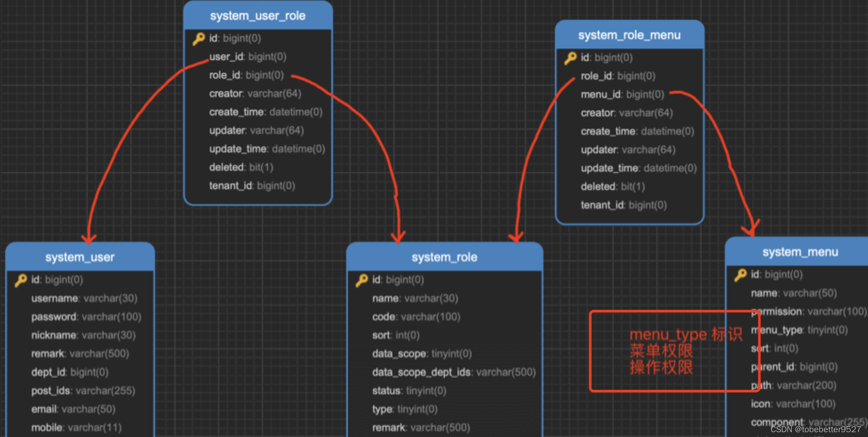Select code column in system_role
868x437 pixels.
tap(416, 317)
